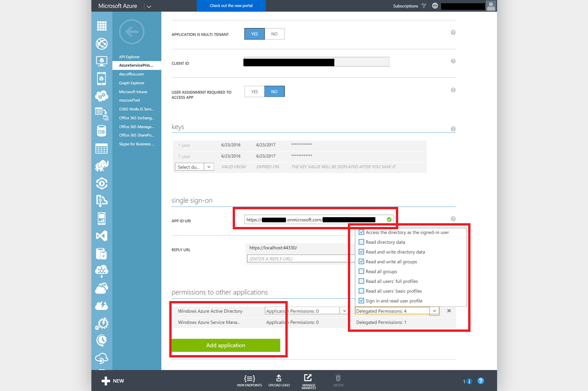Select dev.office.com in app list

pos(131,74)
